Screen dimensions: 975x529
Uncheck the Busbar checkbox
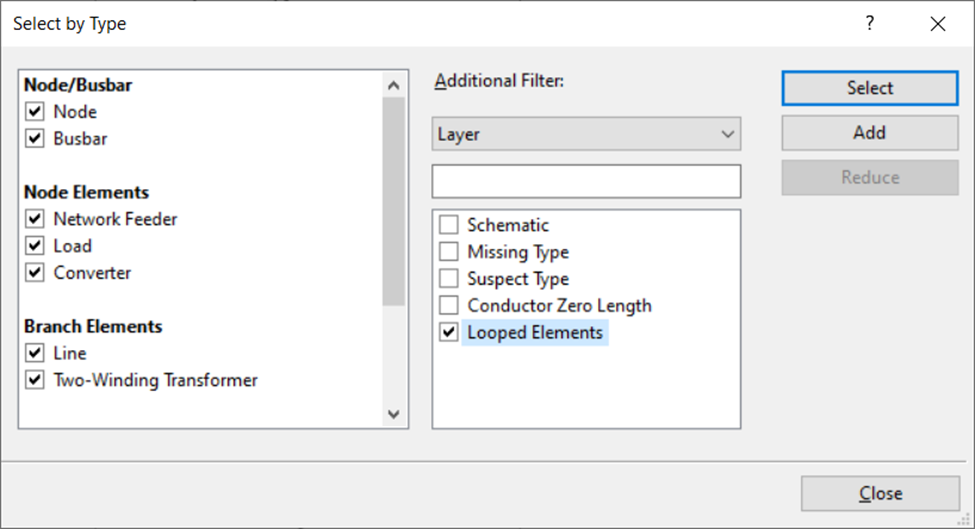[36, 139]
